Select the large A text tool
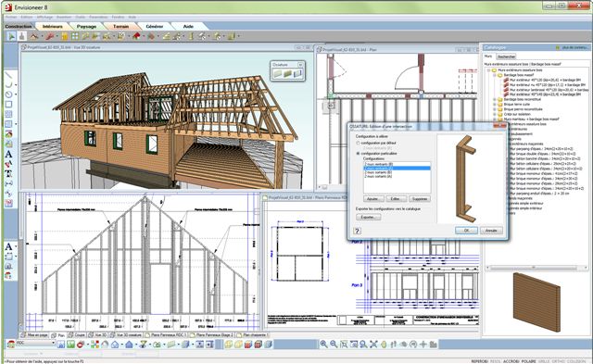593x364 pixels. [x=8, y=154]
